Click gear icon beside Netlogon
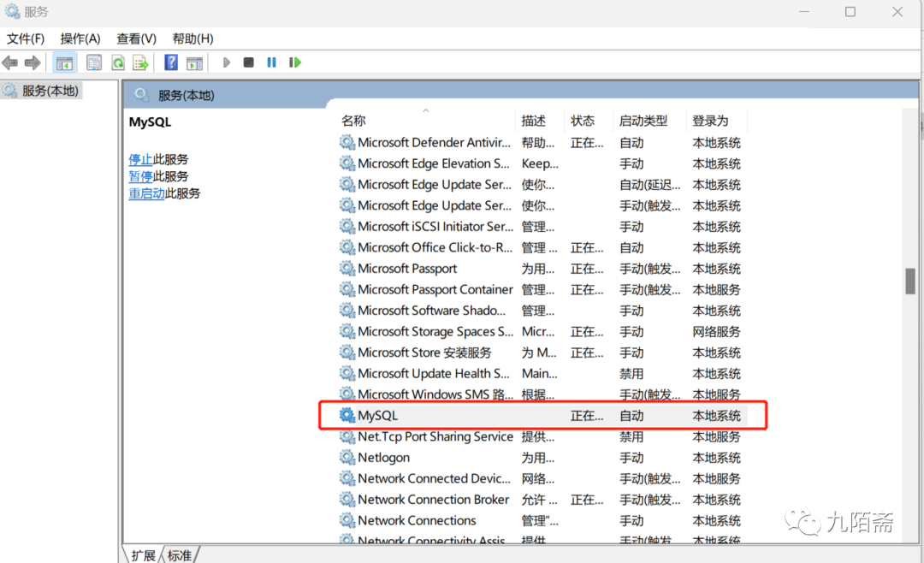 [347, 458]
